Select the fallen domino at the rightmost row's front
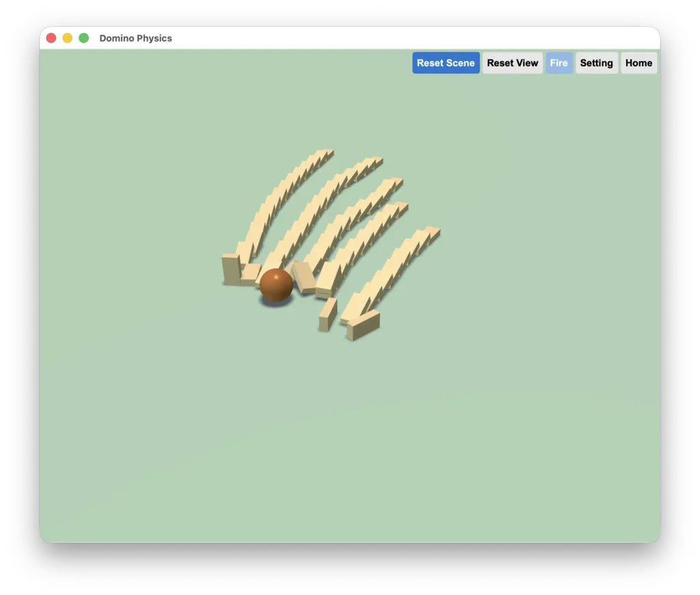This screenshot has width=700, height=595. point(363,326)
